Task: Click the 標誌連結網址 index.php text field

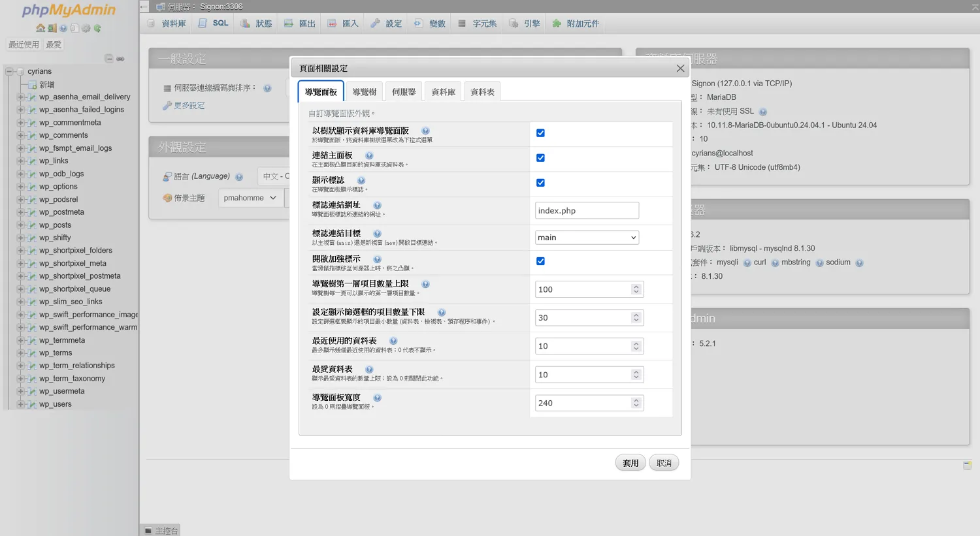Action: tap(586, 211)
